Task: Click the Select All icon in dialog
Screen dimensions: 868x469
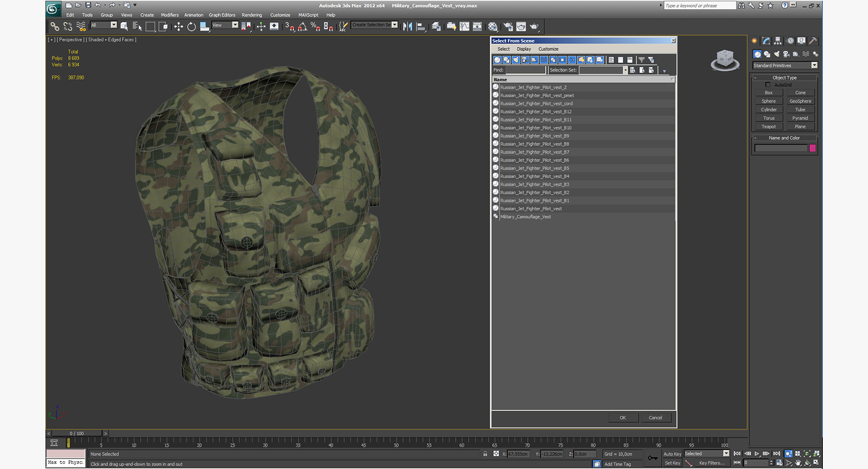Action: (611, 60)
